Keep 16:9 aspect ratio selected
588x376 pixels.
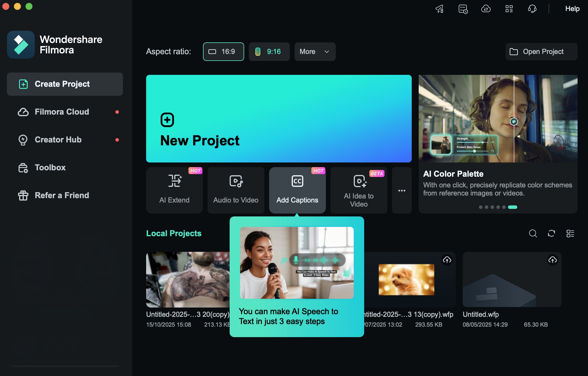[223, 52]
